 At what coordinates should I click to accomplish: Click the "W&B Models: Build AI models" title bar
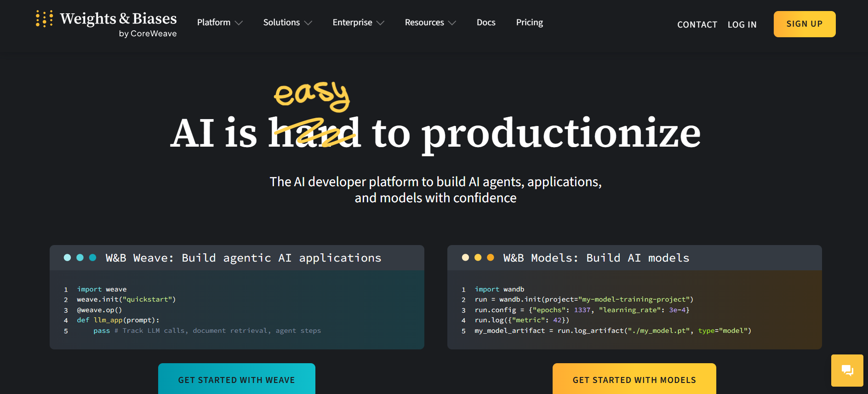point(596,258)
